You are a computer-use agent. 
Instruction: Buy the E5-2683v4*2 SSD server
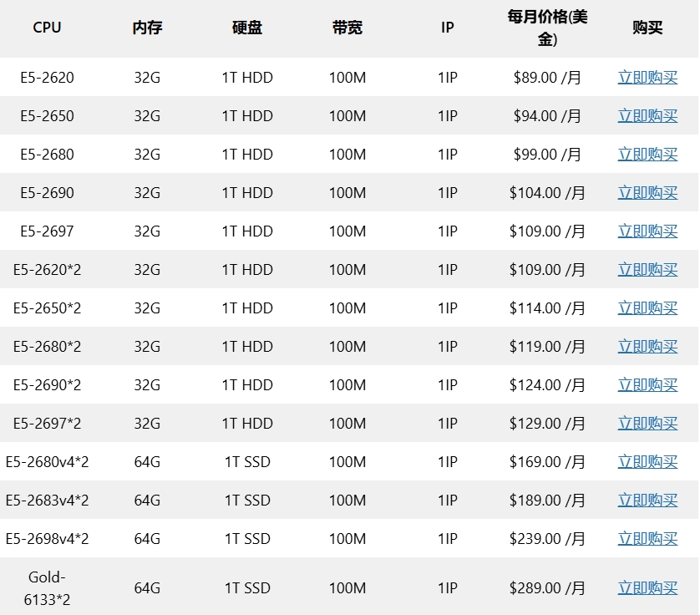[647, 500]
